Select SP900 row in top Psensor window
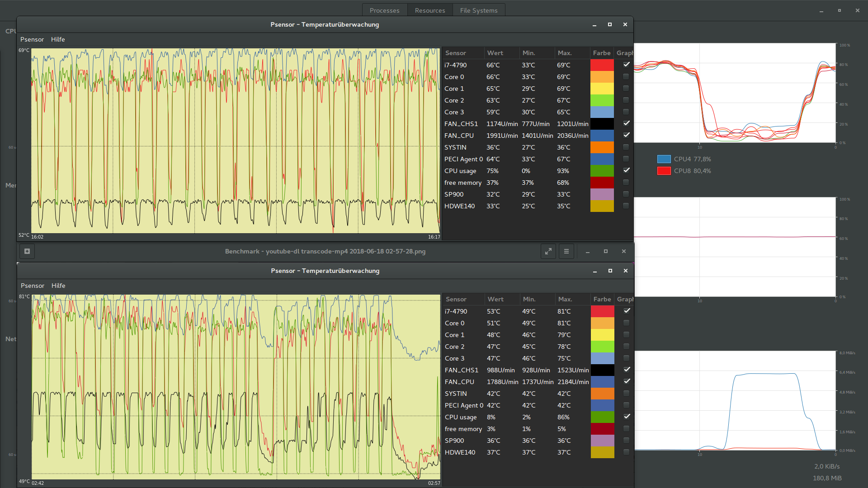 [x=537, y=194]
